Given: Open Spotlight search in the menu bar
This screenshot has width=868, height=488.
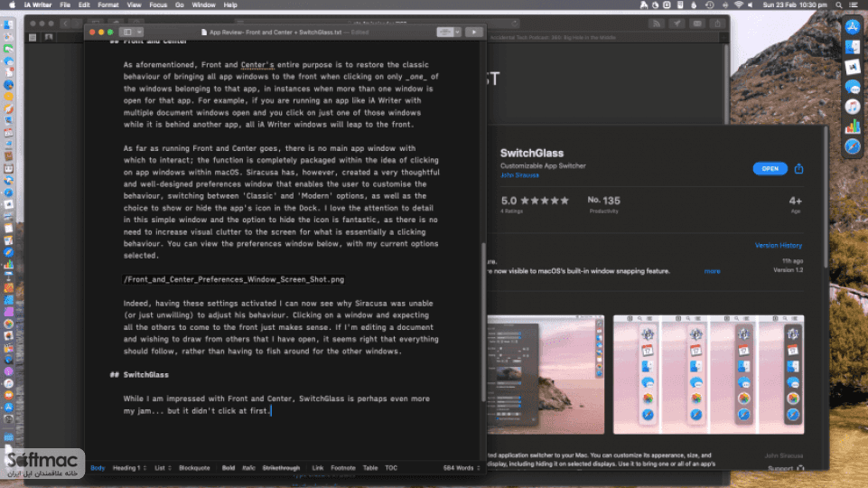Looking at the screenshot, I should (x=839, y=5).
